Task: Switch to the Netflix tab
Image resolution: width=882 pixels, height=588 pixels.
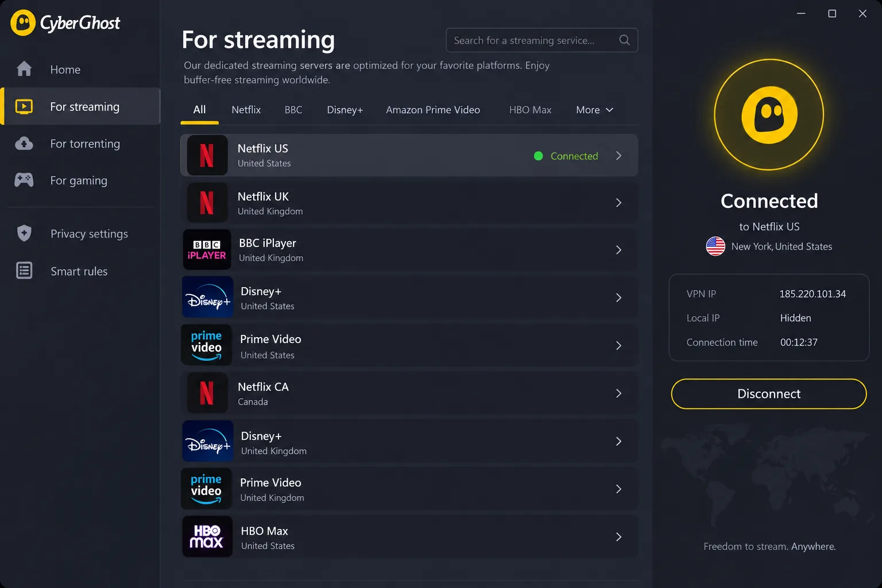Action: coord(246,110)
